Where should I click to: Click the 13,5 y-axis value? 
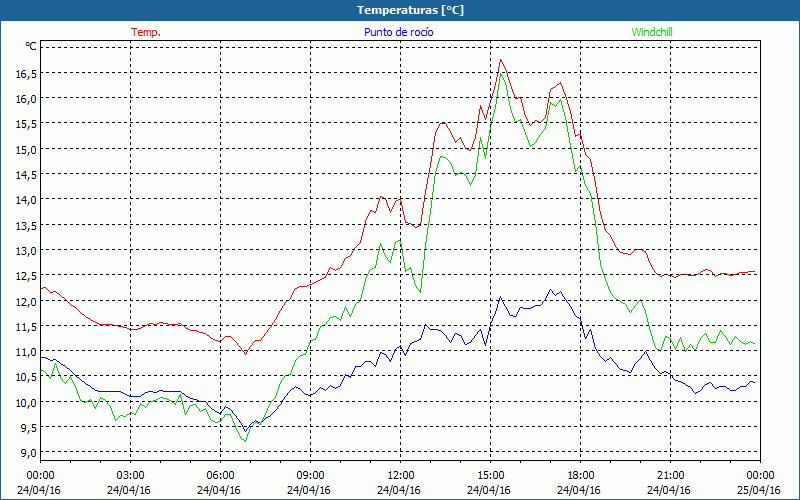click(26, 226)
